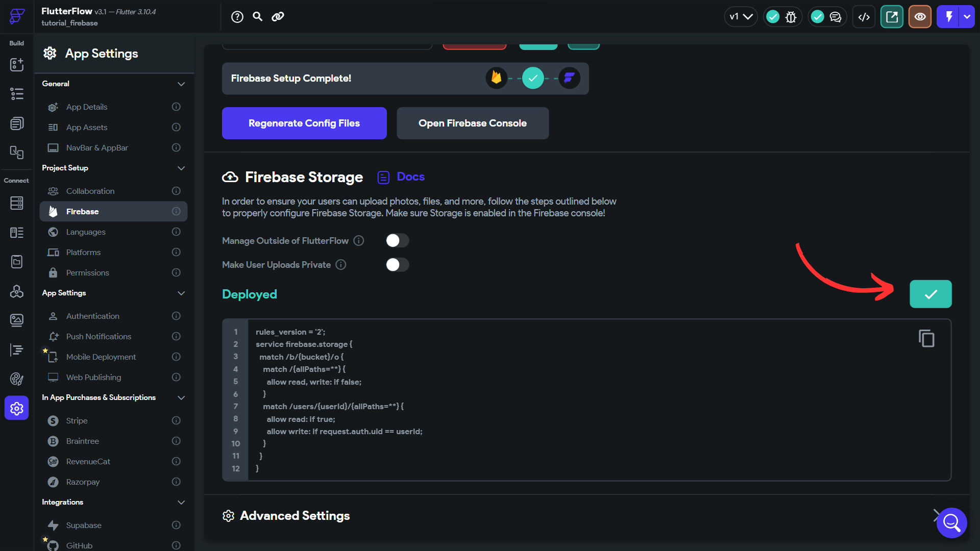Open the Media Assets panel
Viewport: 980px width, 551px height.
coord(16,320)
